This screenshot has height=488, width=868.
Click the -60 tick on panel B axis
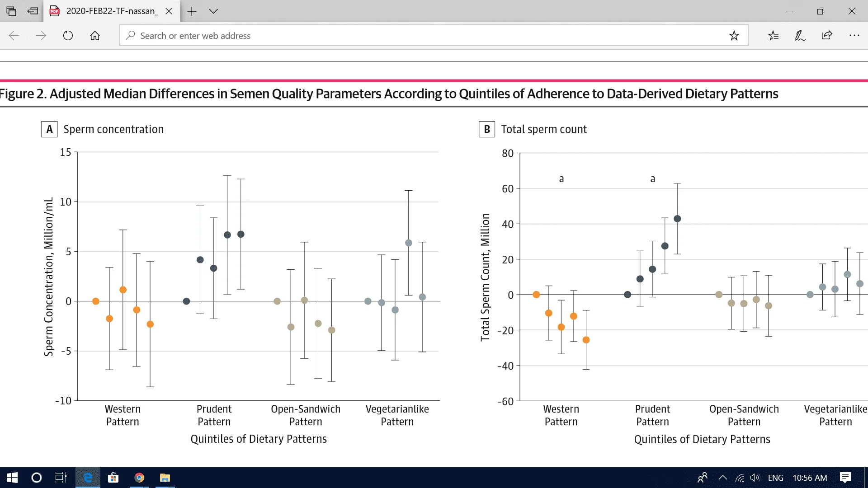(505, 401)
